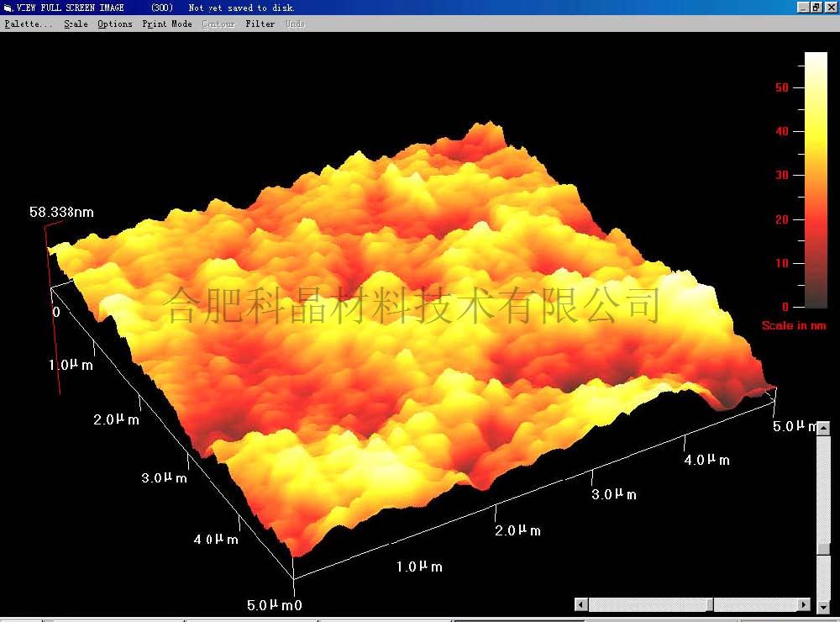Screen dimensions: 840x622
Task: Minimize the View Full Screen Image window
Action: 804,8
